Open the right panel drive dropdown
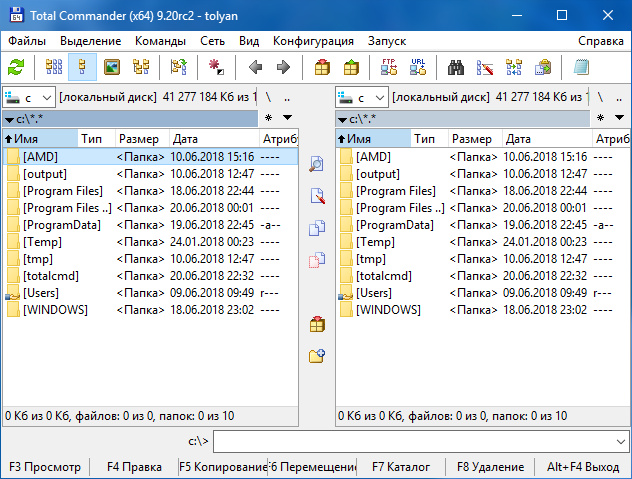Image resolution: width=632 pixels, height=479 pixels. pos(363,98)
